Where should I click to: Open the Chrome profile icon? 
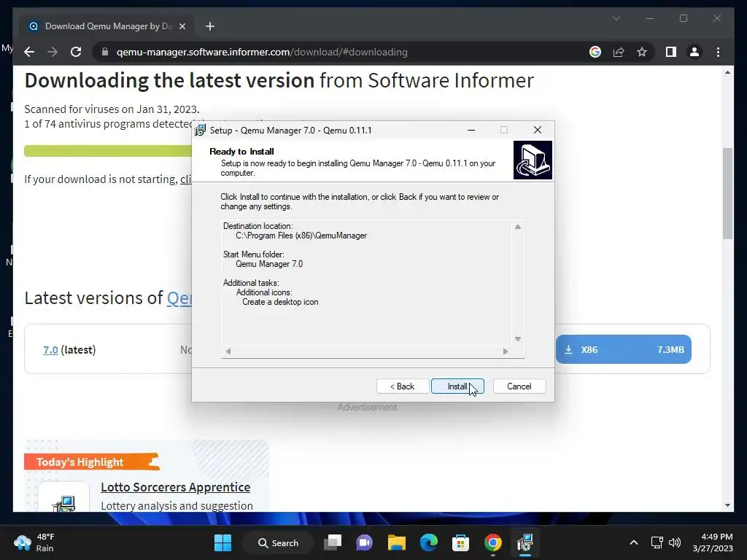tap(694, 52)
